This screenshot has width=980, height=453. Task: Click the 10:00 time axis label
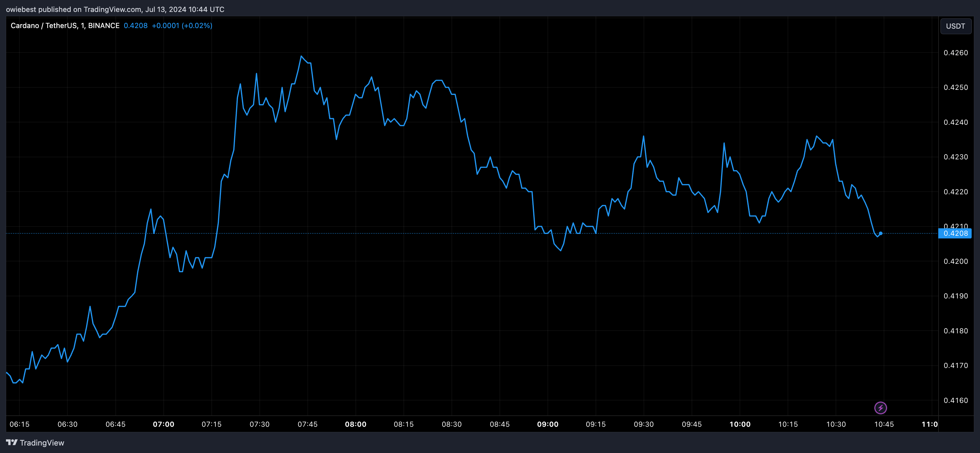[x=740, y=424]
